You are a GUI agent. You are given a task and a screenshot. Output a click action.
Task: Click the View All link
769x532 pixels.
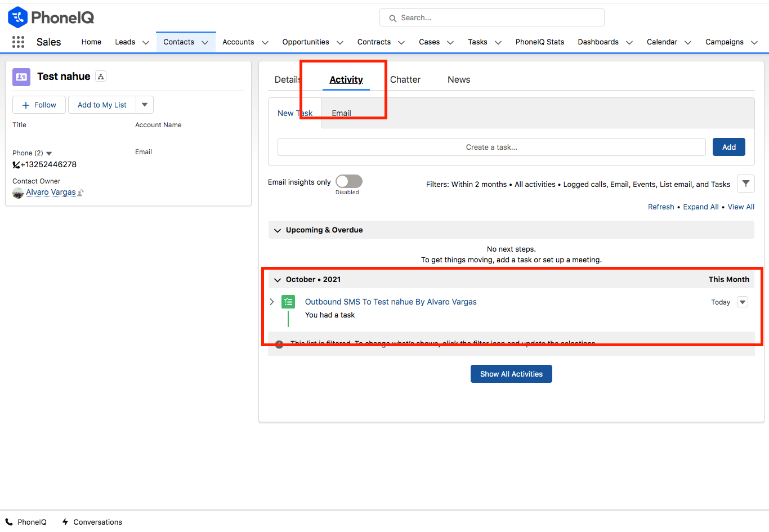pos(741,207)
